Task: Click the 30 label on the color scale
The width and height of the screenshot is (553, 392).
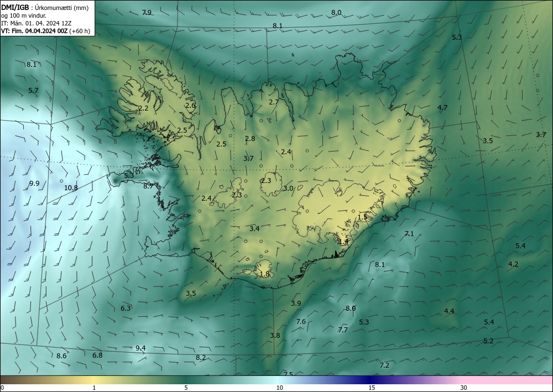Action: (x=464, y=388)
